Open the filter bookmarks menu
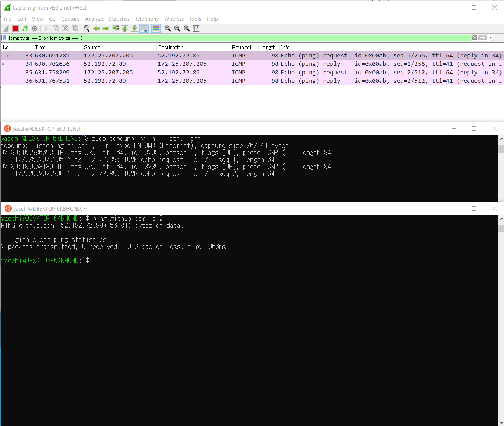The height and width of the screenshot is (426, 504). tap(4, 38)
